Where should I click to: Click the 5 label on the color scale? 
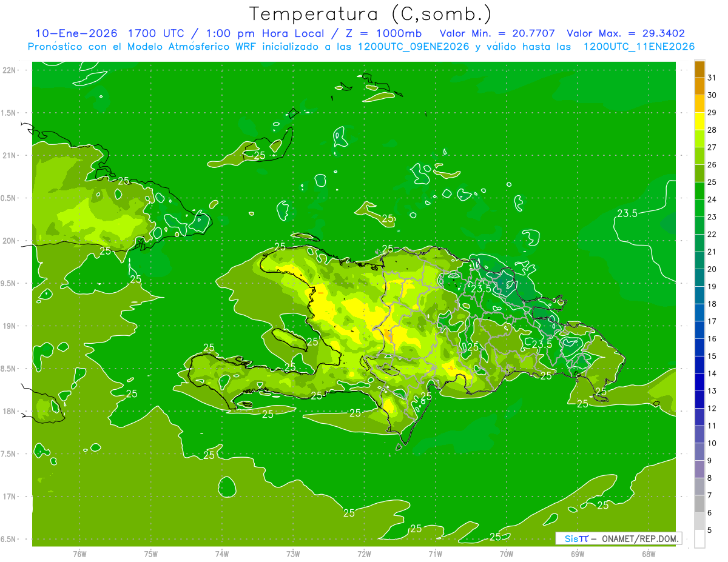[x=710, y=530]
